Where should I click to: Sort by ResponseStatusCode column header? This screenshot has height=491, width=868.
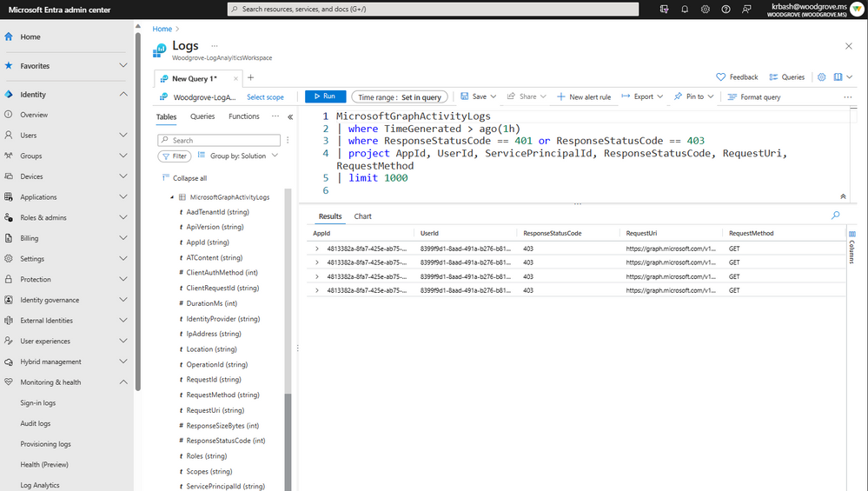552,234
